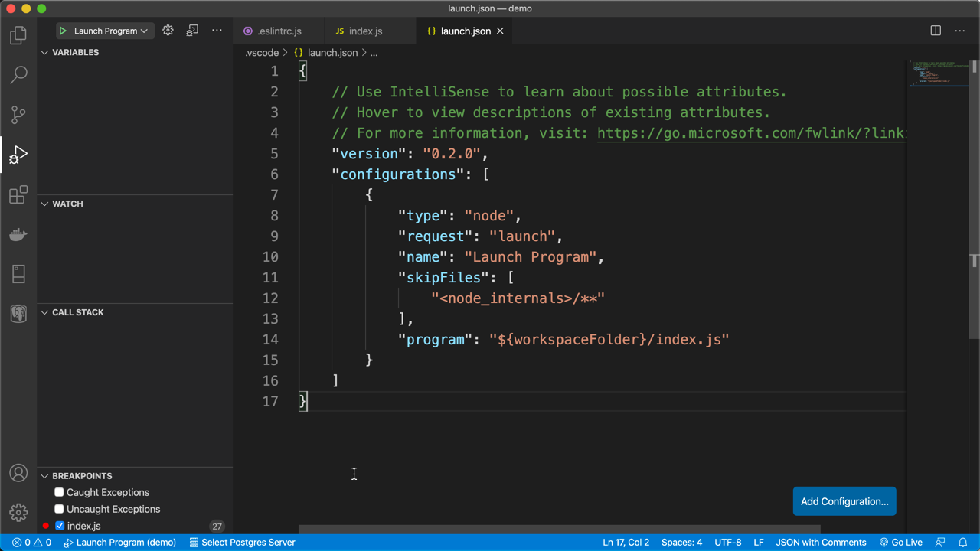Click the Launch Program (demo) status bar item
Screen dimensions: 980x551
point(119,543)
